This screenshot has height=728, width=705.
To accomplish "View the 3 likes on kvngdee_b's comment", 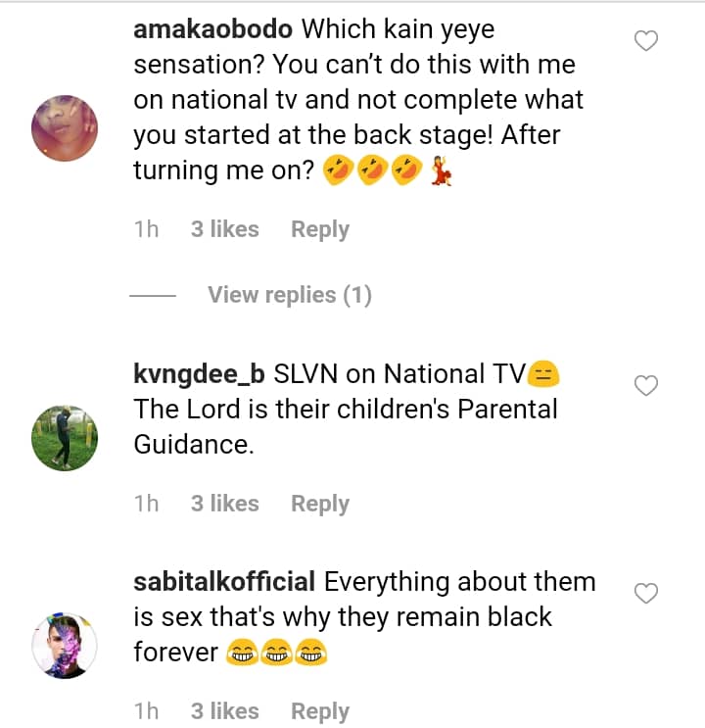I will pos(224,504).
